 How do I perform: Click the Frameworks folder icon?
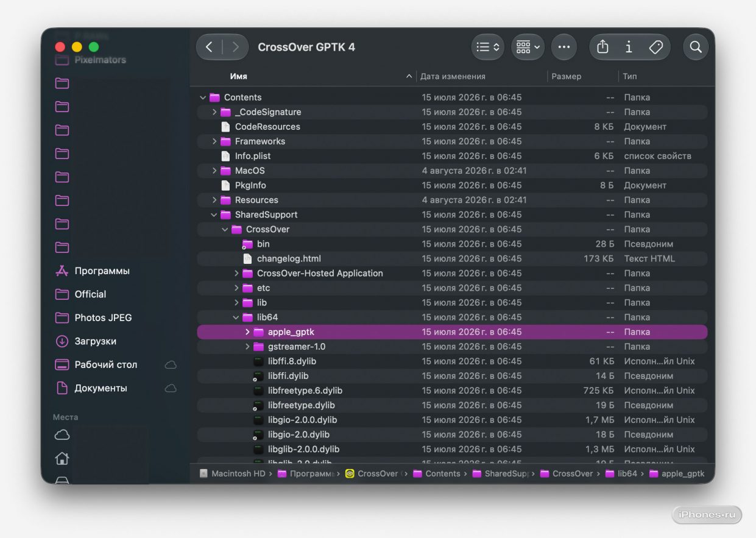click(x=225, y=141)
